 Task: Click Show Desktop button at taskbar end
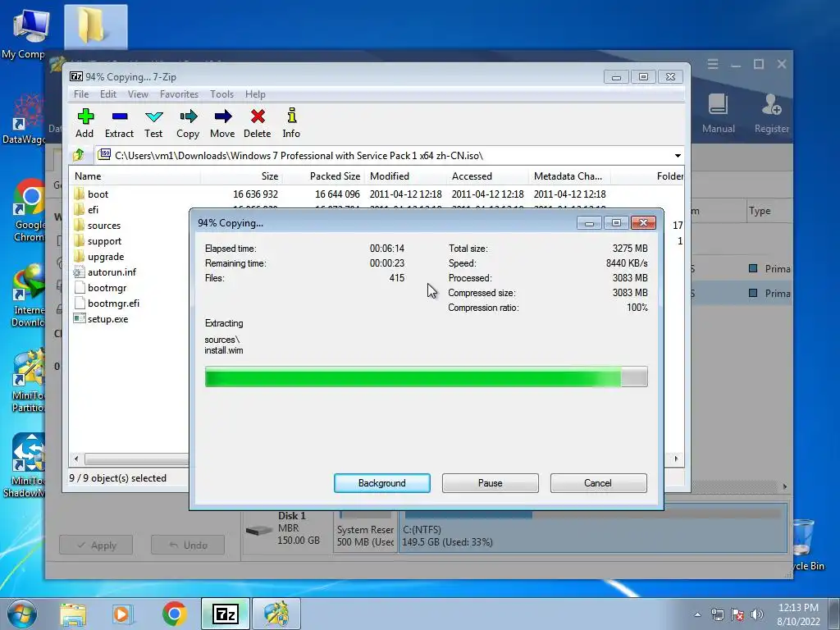click(834, 614)
